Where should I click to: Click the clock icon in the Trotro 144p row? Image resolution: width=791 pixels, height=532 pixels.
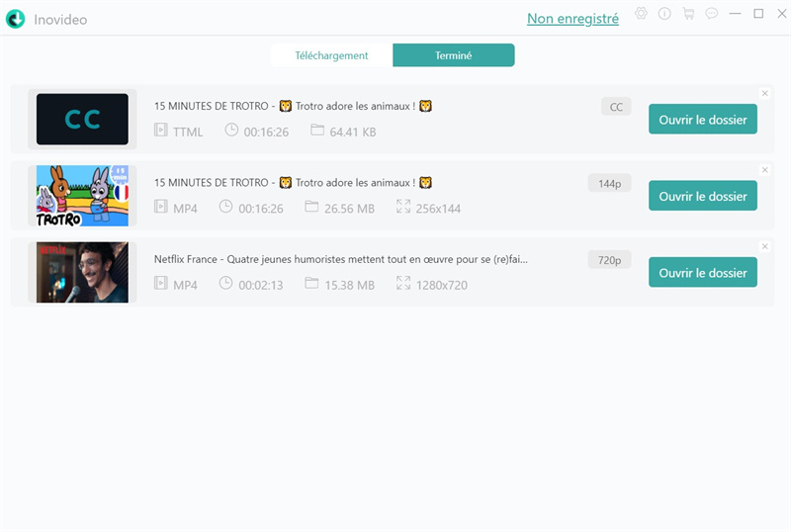(226, 207)
